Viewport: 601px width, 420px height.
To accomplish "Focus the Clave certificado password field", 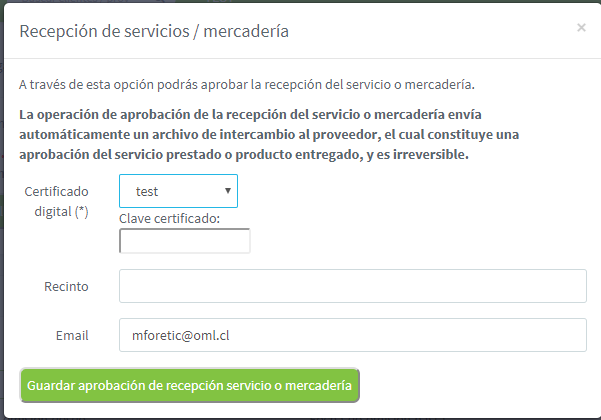I will tap(184, 241).
